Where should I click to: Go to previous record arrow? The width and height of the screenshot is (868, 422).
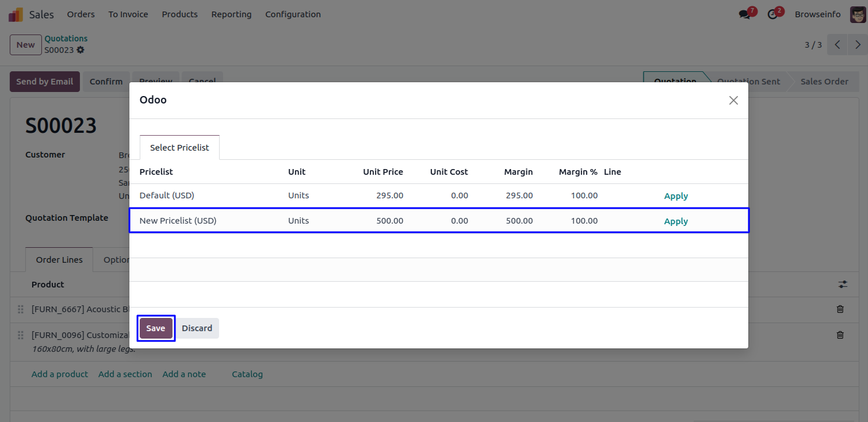click(x=838, y=45)
